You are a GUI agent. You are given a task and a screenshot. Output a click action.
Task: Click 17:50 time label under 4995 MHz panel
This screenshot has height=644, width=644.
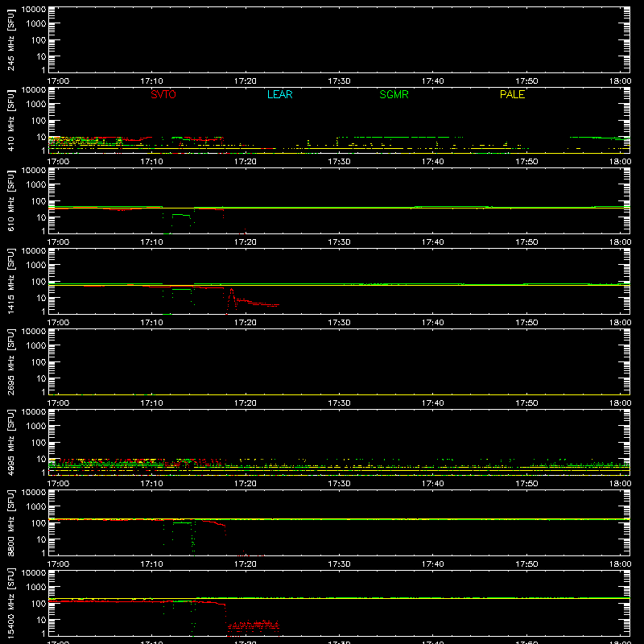[526, 484]
